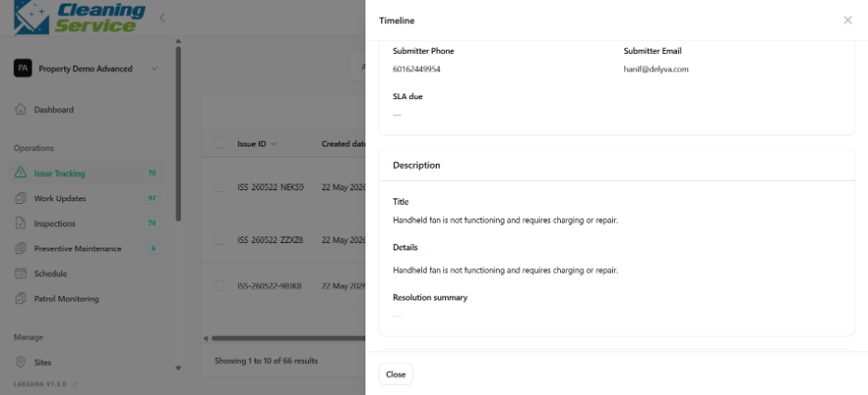Click the Schedule calendar icon
The image size is (868, 395).
coord(20,274)
